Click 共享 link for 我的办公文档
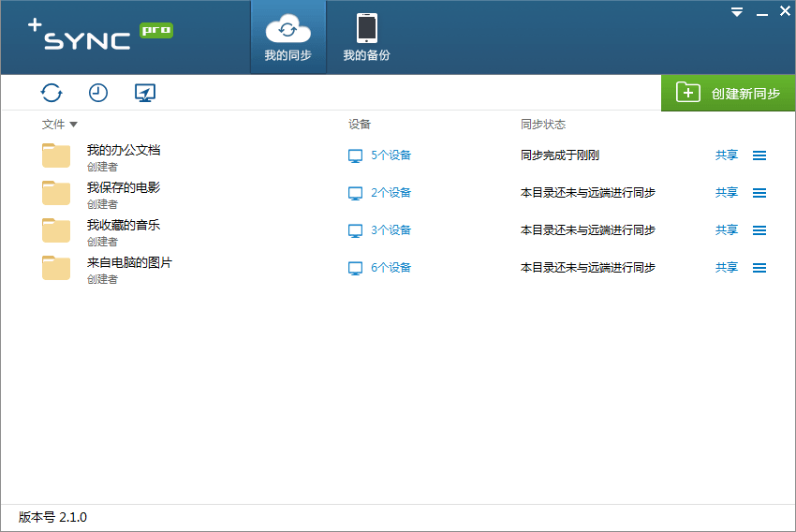The width and height of the screenshot is (796, 532). [727, 155]
